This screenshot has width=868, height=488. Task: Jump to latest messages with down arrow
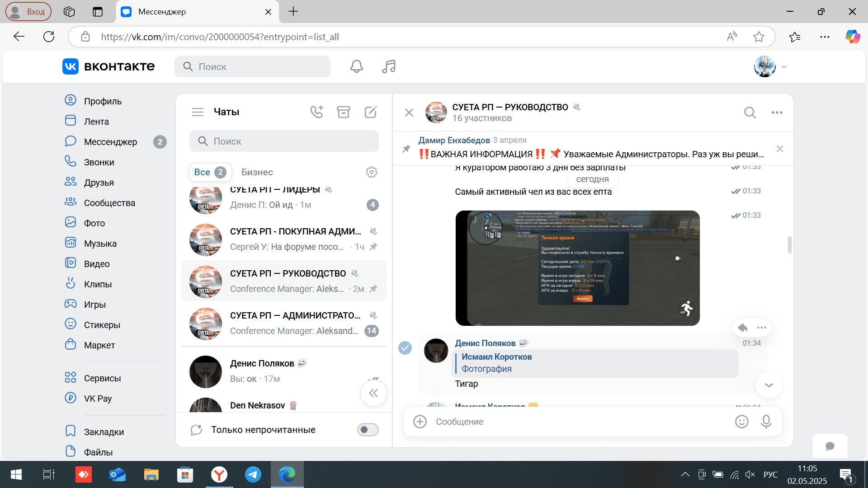click(769, 385)
